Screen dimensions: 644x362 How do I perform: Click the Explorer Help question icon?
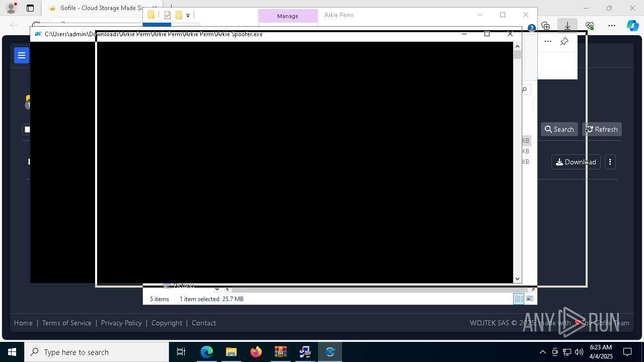click(x=531, y=28)
